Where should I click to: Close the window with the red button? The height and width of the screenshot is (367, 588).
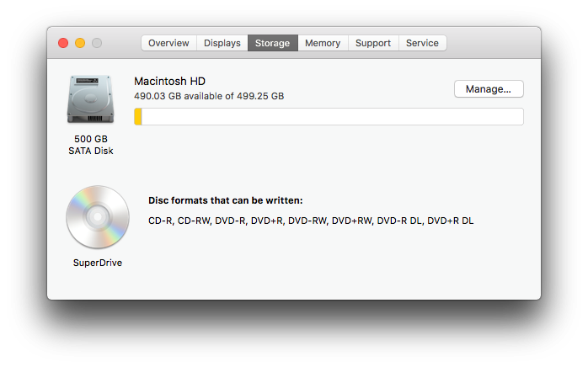(x=63, y=43)
